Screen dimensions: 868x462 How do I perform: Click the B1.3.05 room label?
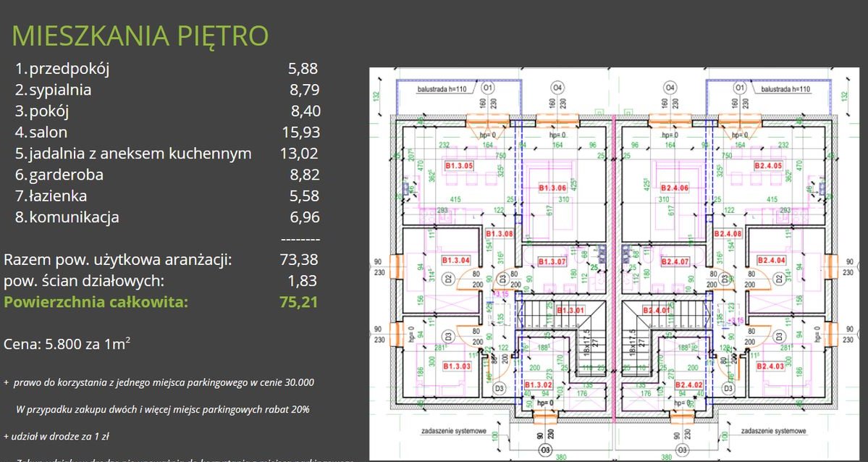click(459, 166)
